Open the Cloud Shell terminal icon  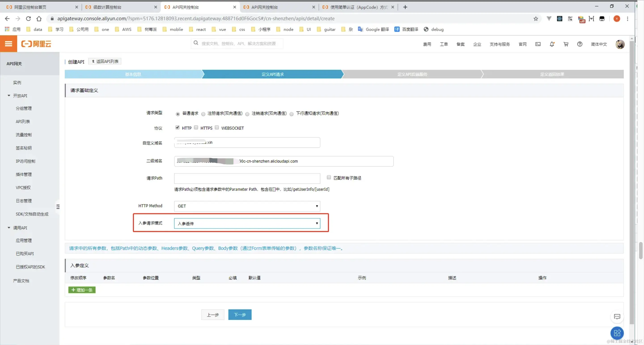(x=538, y=44)
